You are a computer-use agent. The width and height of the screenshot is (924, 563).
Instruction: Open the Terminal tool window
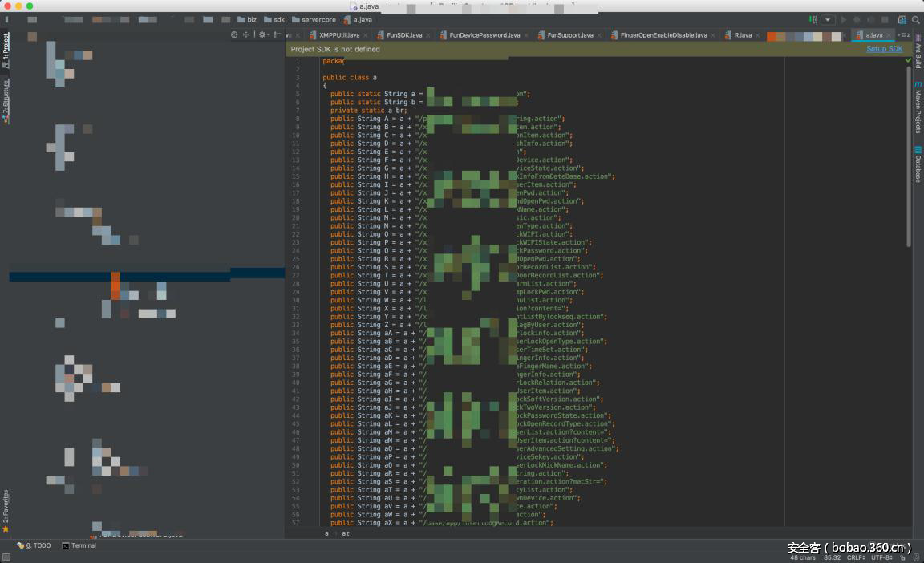tap(79, 545)
